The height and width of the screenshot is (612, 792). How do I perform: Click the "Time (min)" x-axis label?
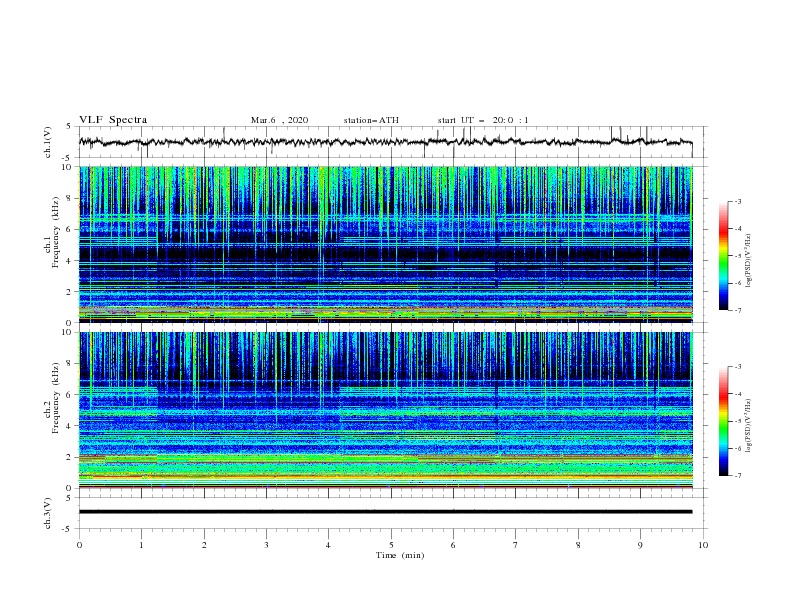click(x=400, y=555)
